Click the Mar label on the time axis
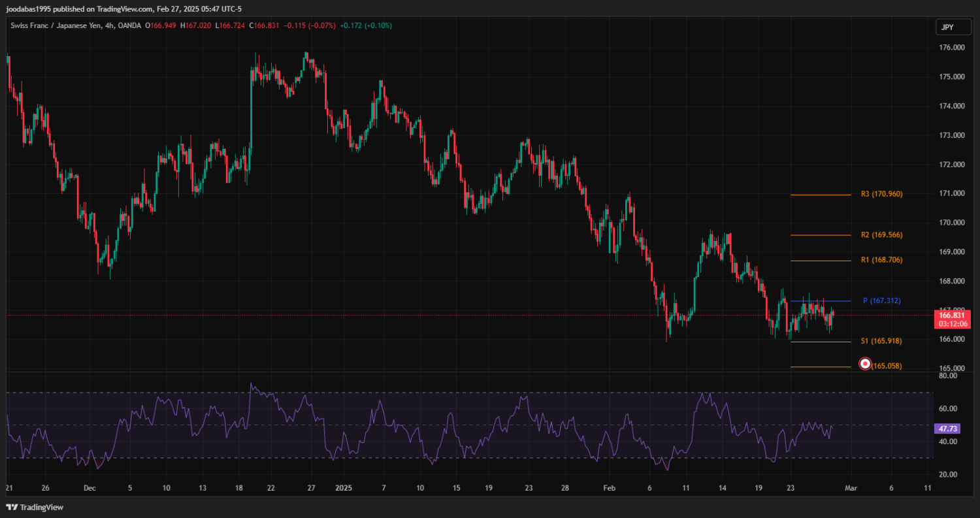This screenshot has width=980, height=518. coord(850,488)
